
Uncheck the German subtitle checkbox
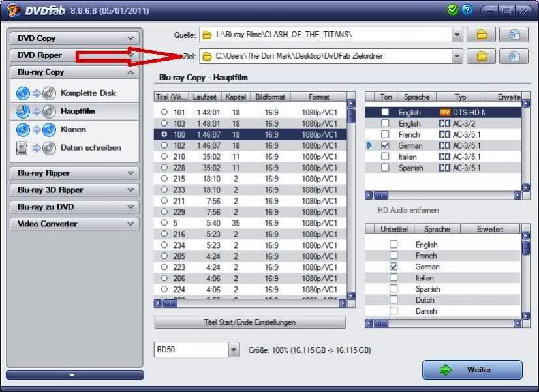[x=393, y=267]
